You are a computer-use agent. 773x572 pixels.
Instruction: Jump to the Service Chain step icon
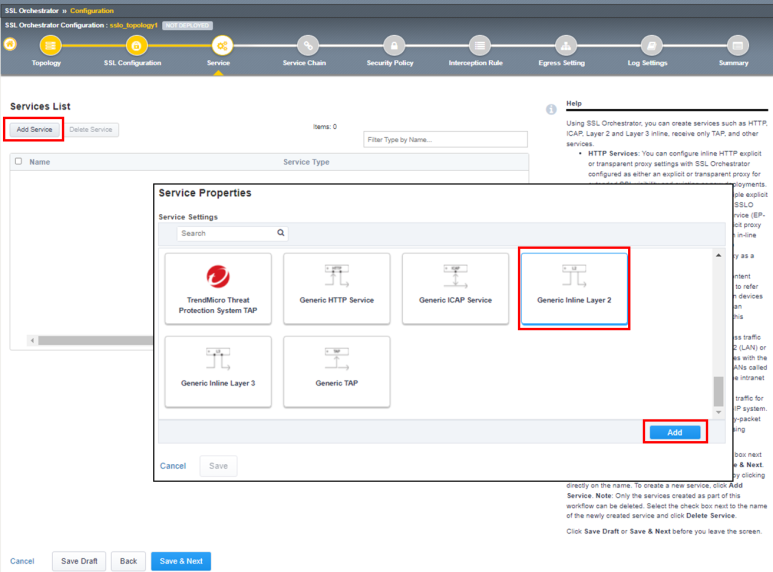pos(308,45)
